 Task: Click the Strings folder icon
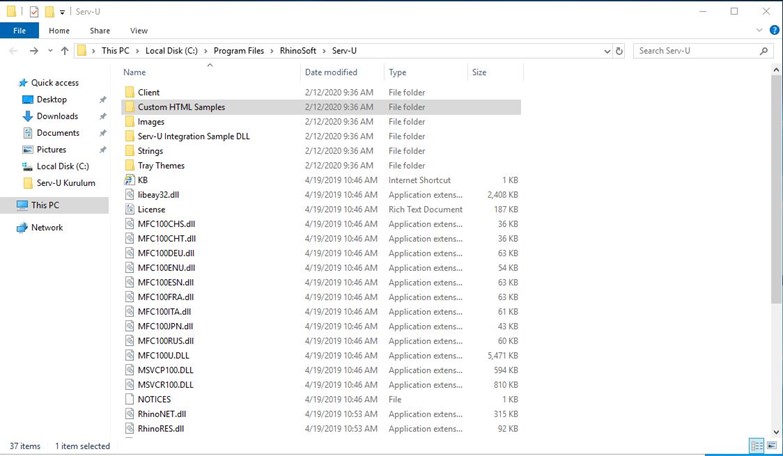click(x=130, y=151)
